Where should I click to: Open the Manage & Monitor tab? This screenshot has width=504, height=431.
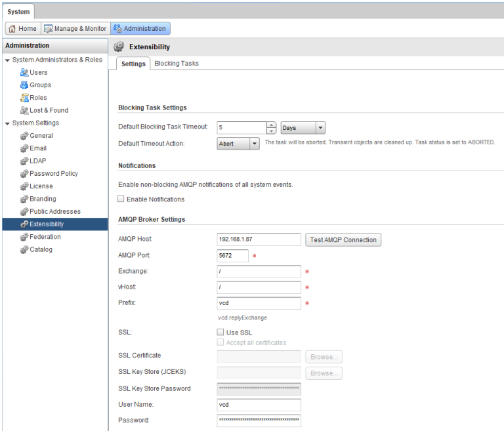tap(75, 29)
